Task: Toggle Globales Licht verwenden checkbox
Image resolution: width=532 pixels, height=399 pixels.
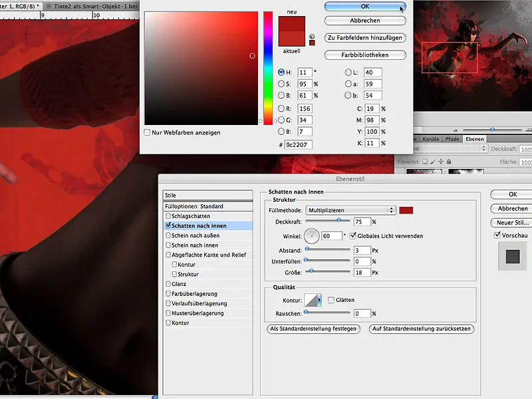Action: 353,235
